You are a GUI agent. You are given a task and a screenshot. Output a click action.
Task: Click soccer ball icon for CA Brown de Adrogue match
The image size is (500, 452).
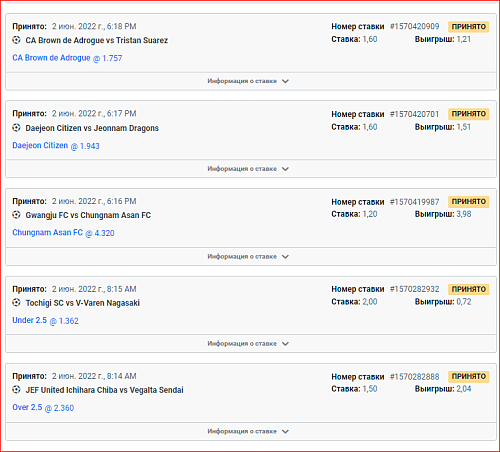[16, 40]
